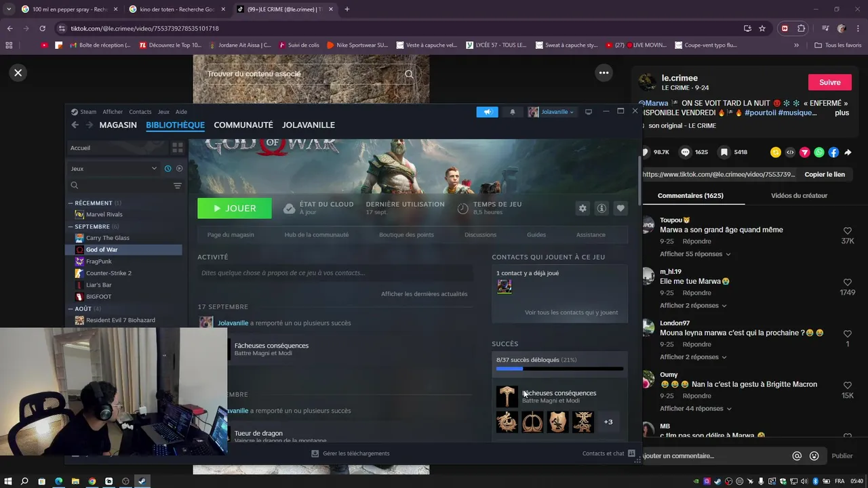Like Toupou's comment heart
The width and height of the screenshot is (868, 488).
coord(847,231)
